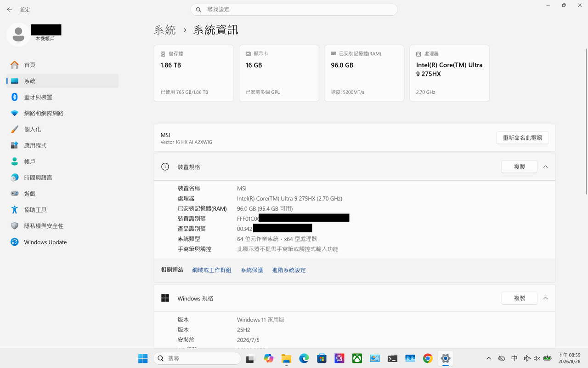Viewport: 588px width, 368px height.
Task: Collapse the 裝置規格 section chevron
Action: (546, 167)
